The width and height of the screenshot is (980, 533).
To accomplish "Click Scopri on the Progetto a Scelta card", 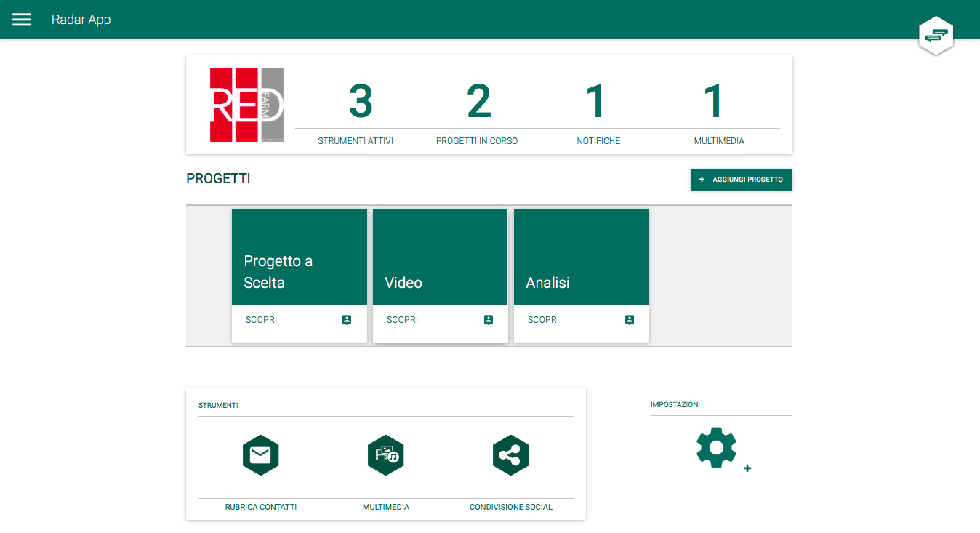I will [261, 320].
